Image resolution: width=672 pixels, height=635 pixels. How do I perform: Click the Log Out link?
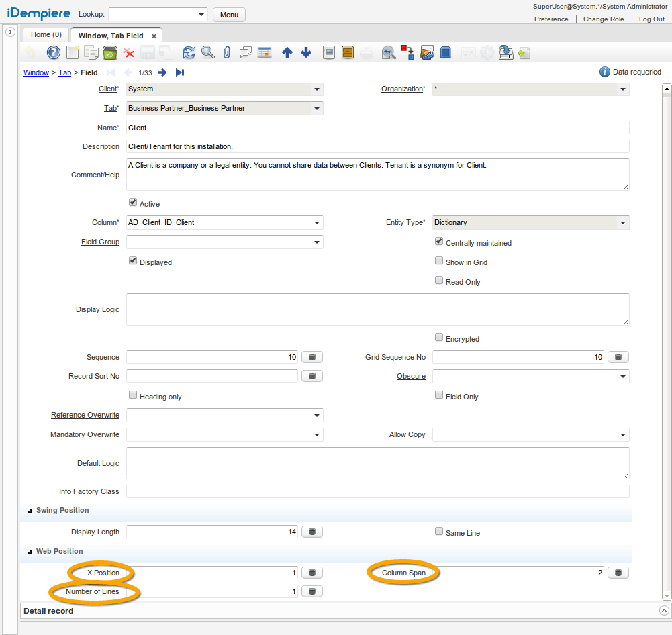coord(651,19)
